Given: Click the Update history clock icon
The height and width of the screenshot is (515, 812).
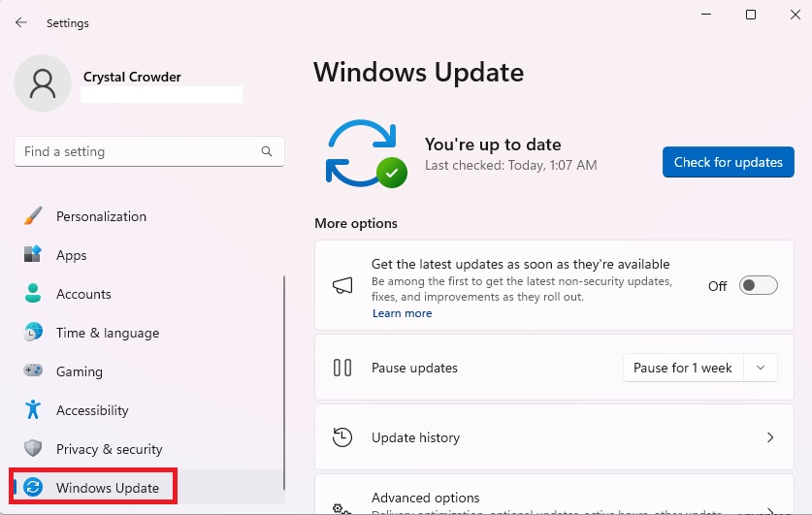Looking at the screenshot, I should (342, 437).
